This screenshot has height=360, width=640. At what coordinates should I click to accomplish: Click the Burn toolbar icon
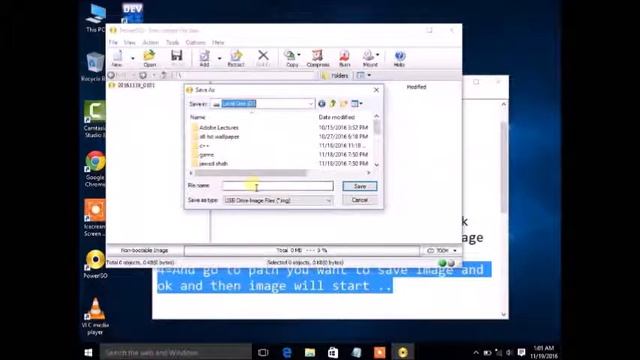pos(344,58)
